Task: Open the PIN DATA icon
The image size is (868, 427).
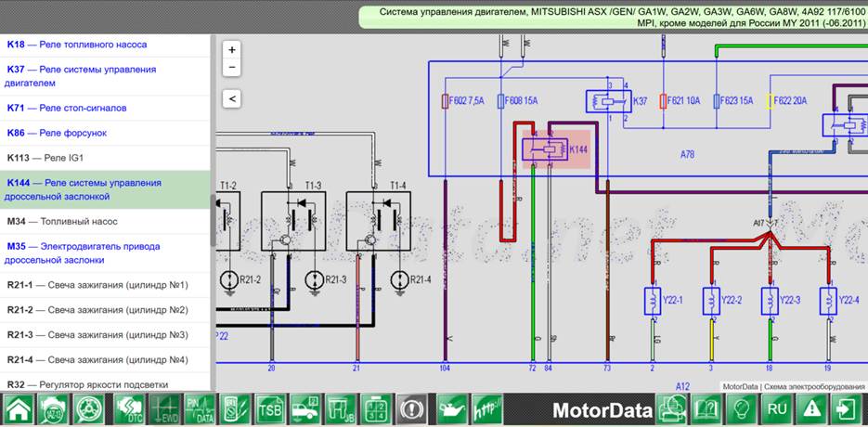Action: [x=200, y=410]
